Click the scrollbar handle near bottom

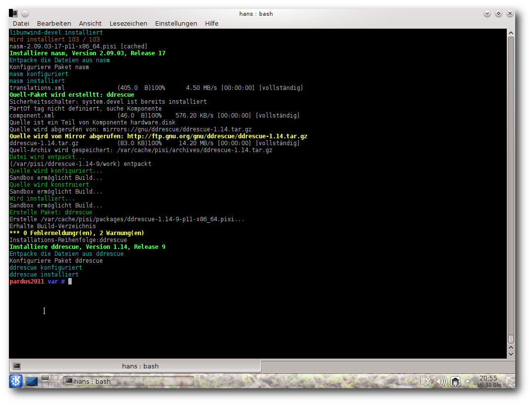tap(511, 339)
